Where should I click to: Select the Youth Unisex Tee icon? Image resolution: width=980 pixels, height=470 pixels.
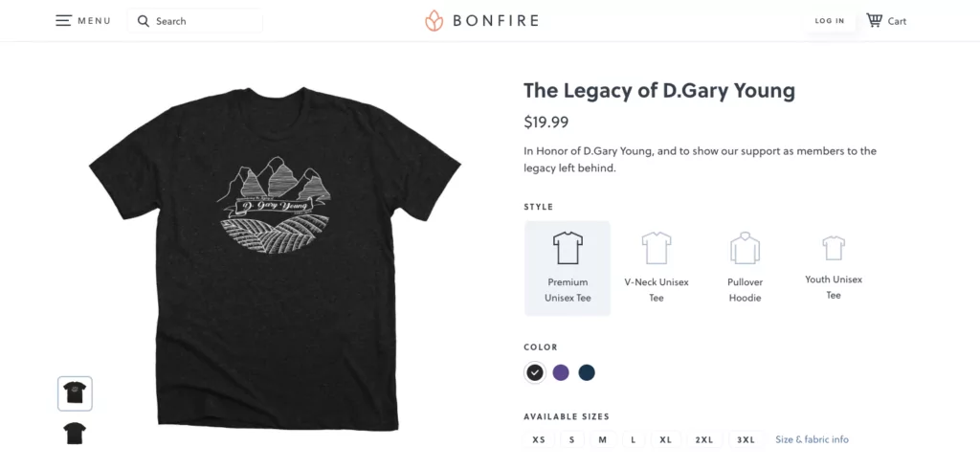[x=834, y=248]
